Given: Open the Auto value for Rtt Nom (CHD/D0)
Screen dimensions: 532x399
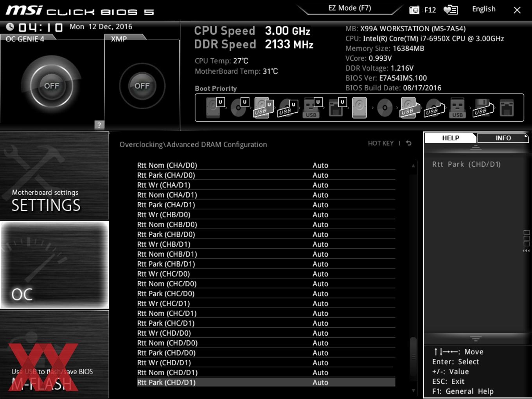Looking at the screenshot, I should point(320,343).
